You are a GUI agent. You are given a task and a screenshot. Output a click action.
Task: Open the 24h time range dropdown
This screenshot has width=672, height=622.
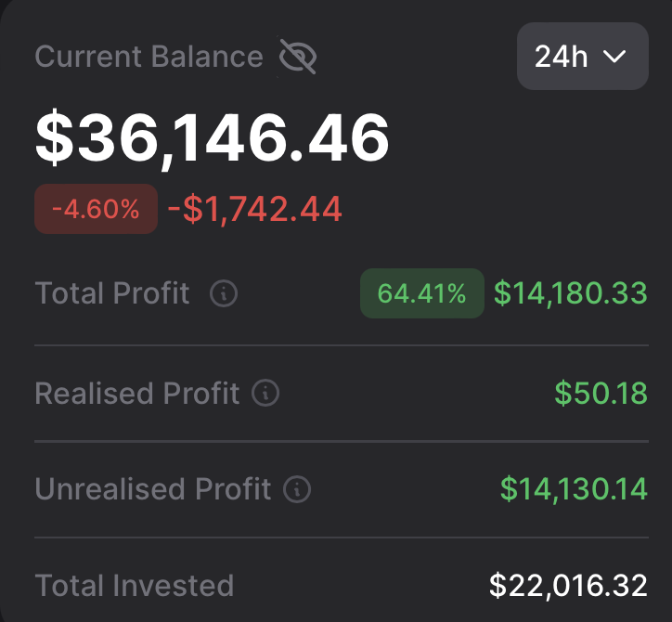[x=582, y=57]
